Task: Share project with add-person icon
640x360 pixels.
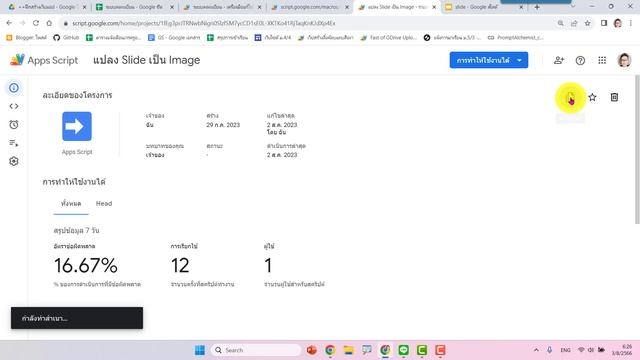Action: (x=559, y=60)
